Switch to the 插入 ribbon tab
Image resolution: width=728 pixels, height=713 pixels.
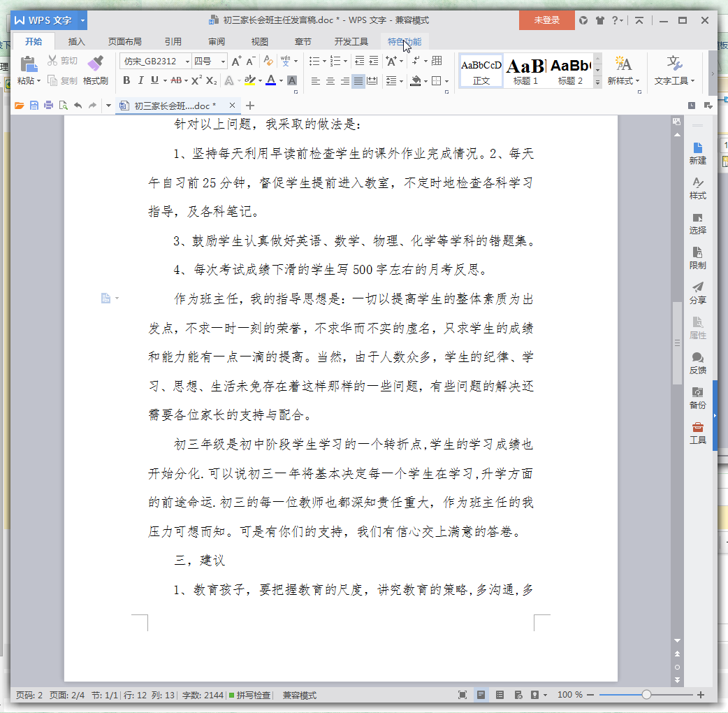(77, 42)
